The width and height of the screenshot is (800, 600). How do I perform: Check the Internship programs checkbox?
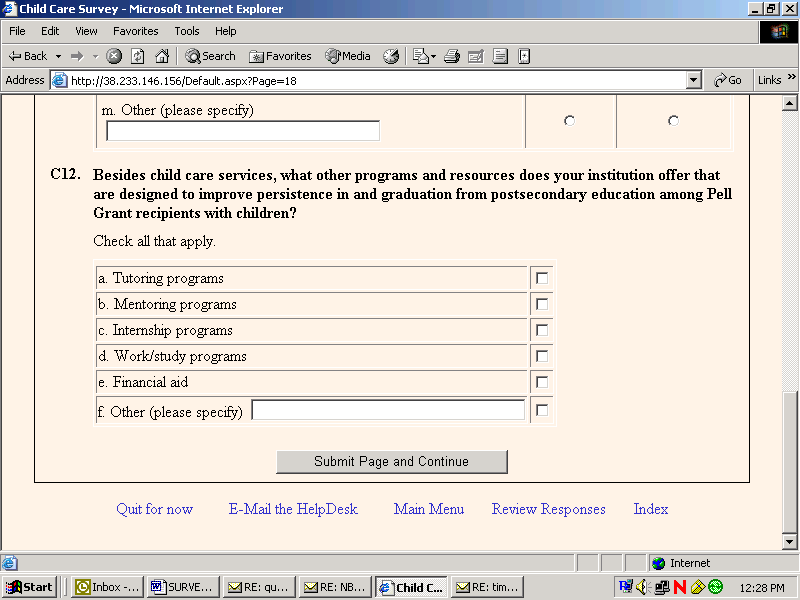(542, 330)
